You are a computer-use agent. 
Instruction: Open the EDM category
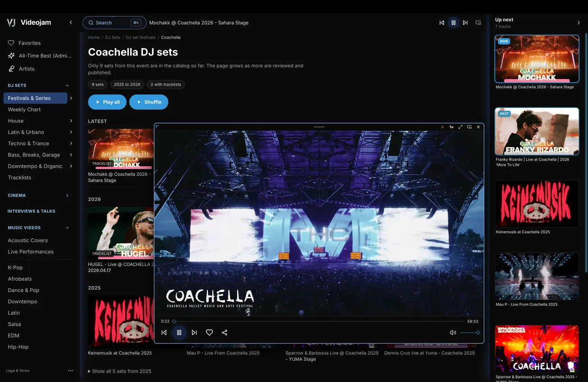pyautogui.click(x=14, y=336)
